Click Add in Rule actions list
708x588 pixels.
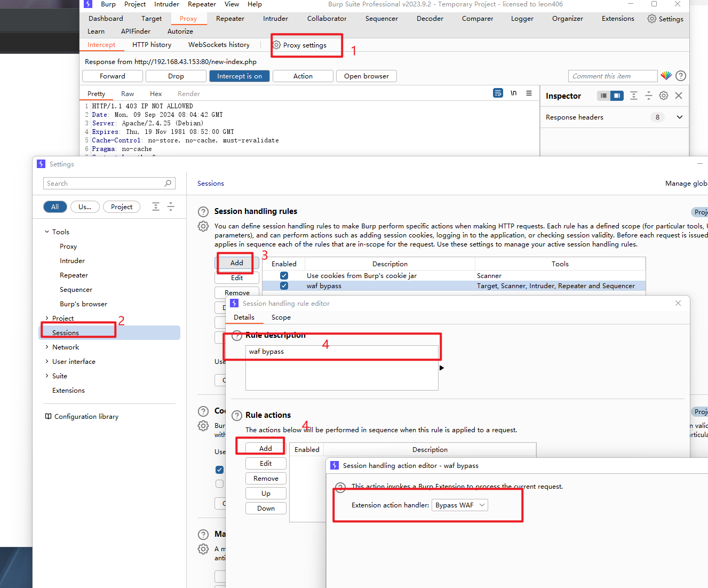coord(266,448)
